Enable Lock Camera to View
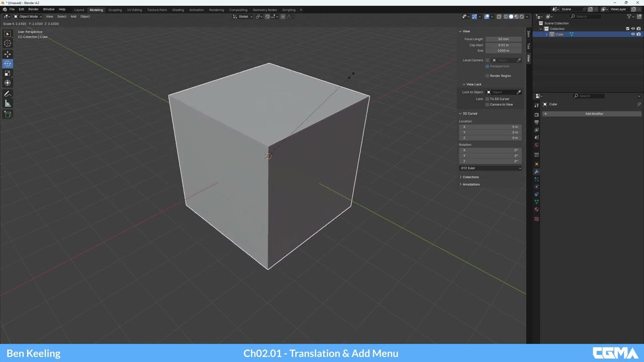Image resolution: width=644 pixels, height=362 pixels. (x=487, y=105)
